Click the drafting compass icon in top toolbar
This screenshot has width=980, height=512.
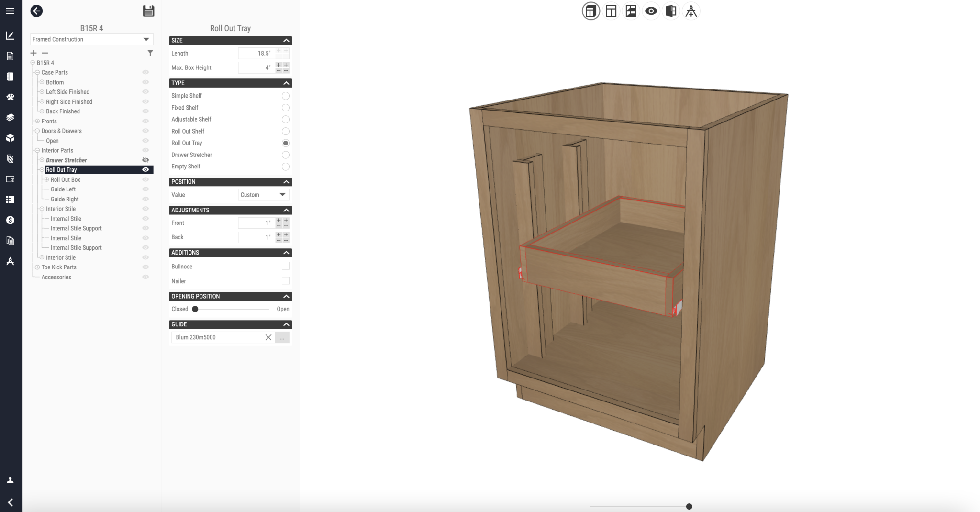(691, 11)
